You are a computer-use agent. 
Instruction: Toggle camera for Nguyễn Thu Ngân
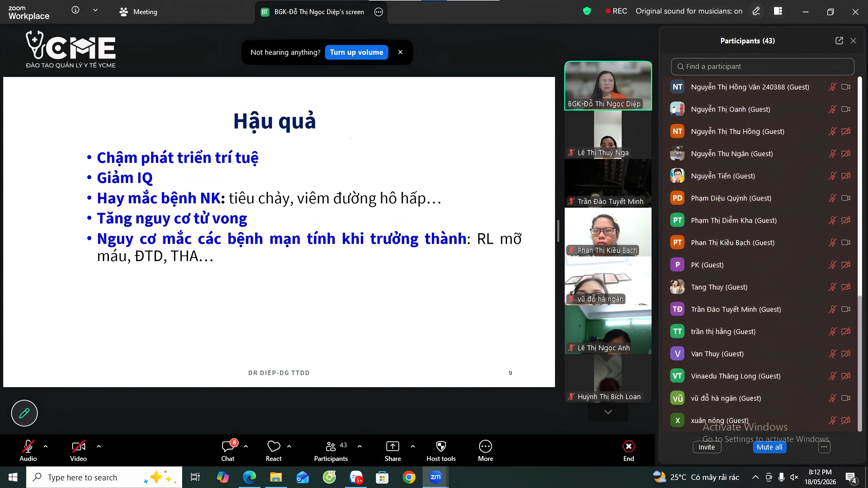845,154
